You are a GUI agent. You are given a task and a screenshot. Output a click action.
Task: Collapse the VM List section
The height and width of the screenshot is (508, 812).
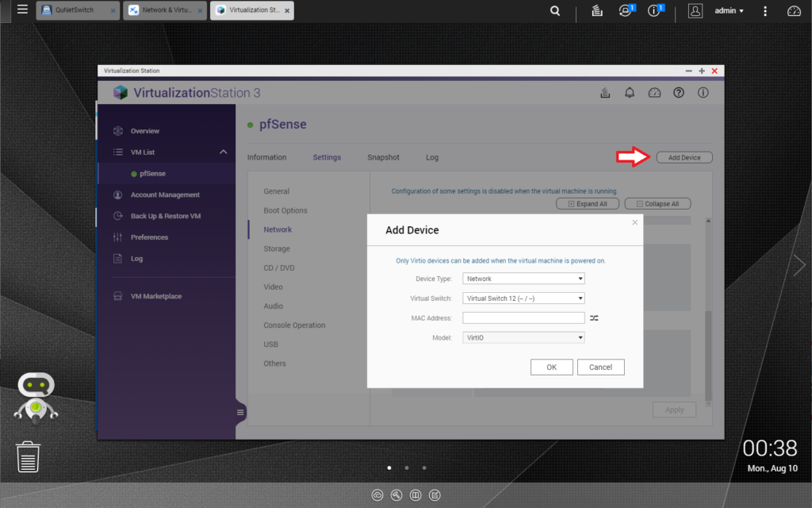(x=223, y=152)
